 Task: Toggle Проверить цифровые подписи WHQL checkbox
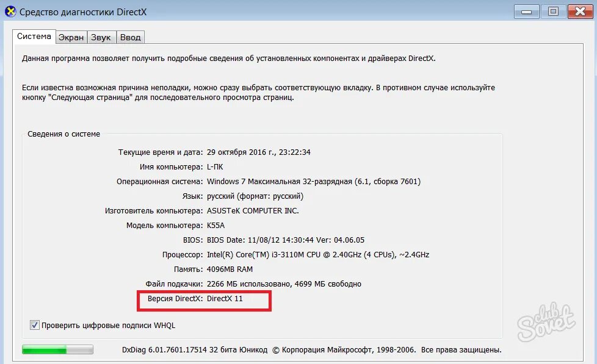35,325
